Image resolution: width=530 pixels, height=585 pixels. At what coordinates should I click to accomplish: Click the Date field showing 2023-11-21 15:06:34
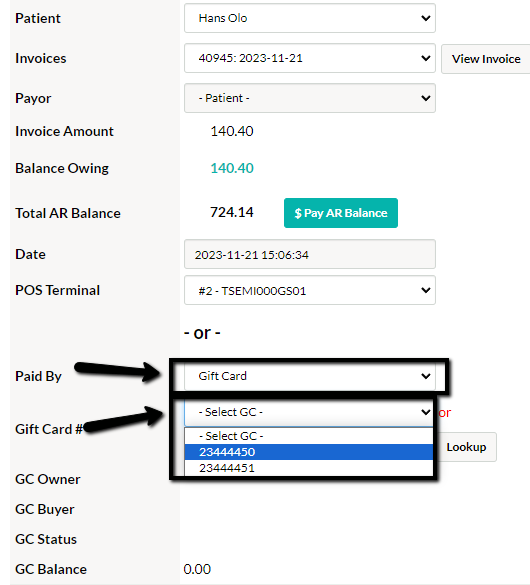pos(310,254)
